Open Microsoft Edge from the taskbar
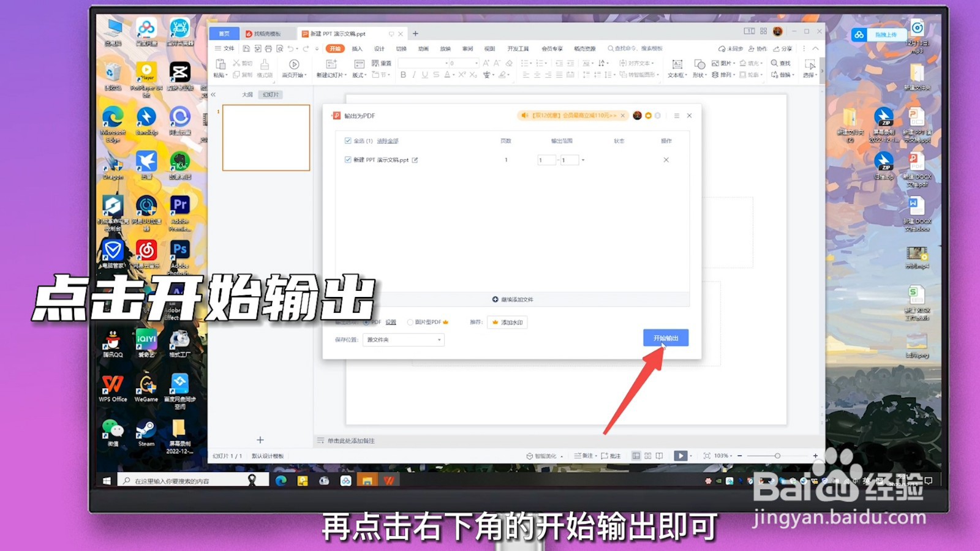This screenshot has height=551, width=980. [x=281, y=481]
